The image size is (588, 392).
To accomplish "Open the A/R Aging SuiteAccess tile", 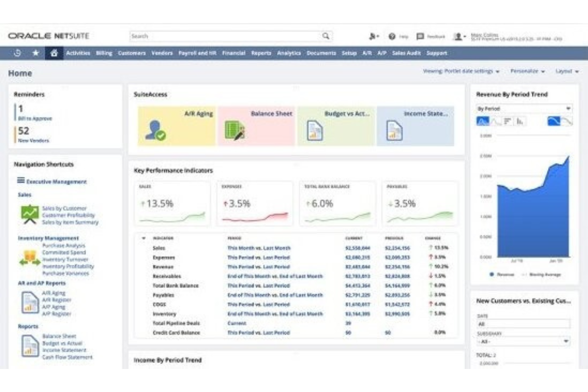I will pos(177,126).
